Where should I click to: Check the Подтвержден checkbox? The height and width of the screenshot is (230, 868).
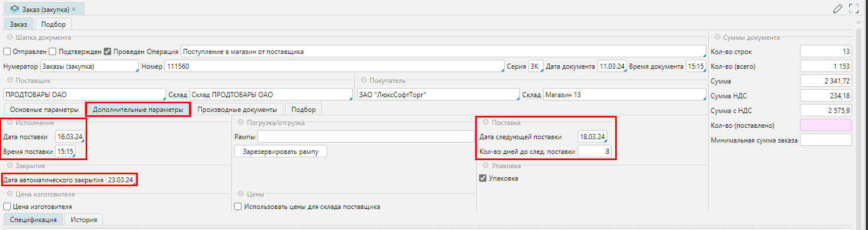(53, 52)
